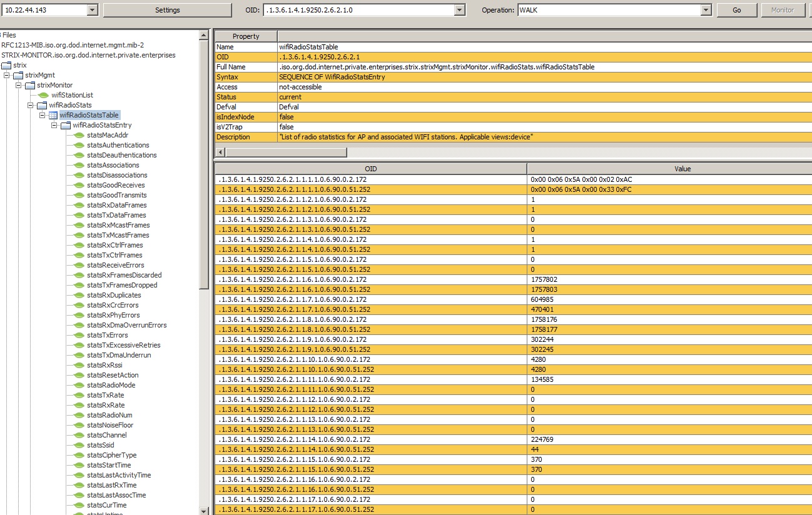This screenshot has height=515, width=812.
Task: Select statsTxFramesDropped in the tree
Action: coord(122,285)
